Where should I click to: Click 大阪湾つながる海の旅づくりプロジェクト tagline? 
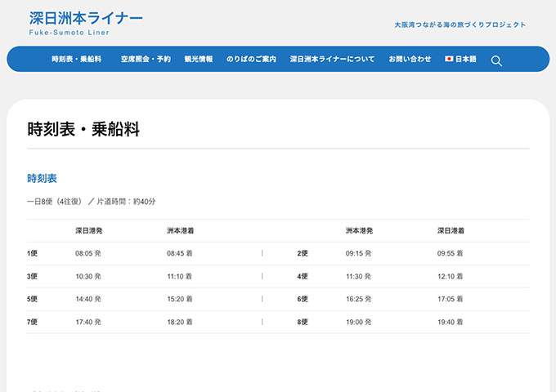[460, 24]
